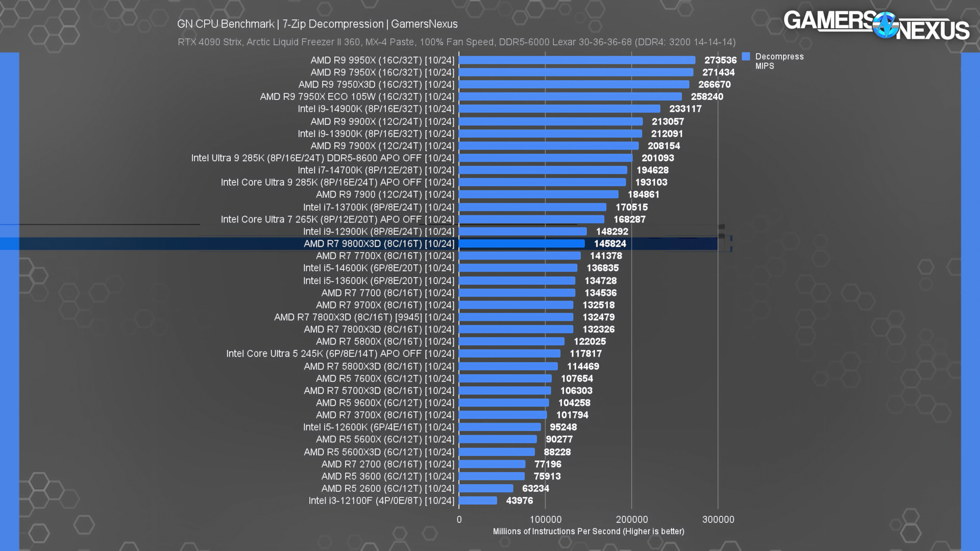The height and width of the screenshot is (551, 980).
Task: Select the 'AMD R7 3700X (8C/16T)' label
Action: pyautogui.click(x=385, y=415)
